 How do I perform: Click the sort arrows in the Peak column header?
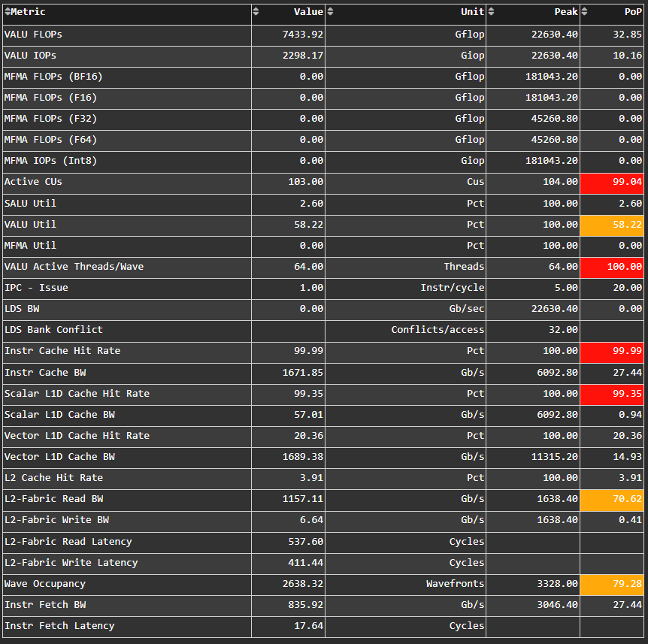[x=491, y=12]
